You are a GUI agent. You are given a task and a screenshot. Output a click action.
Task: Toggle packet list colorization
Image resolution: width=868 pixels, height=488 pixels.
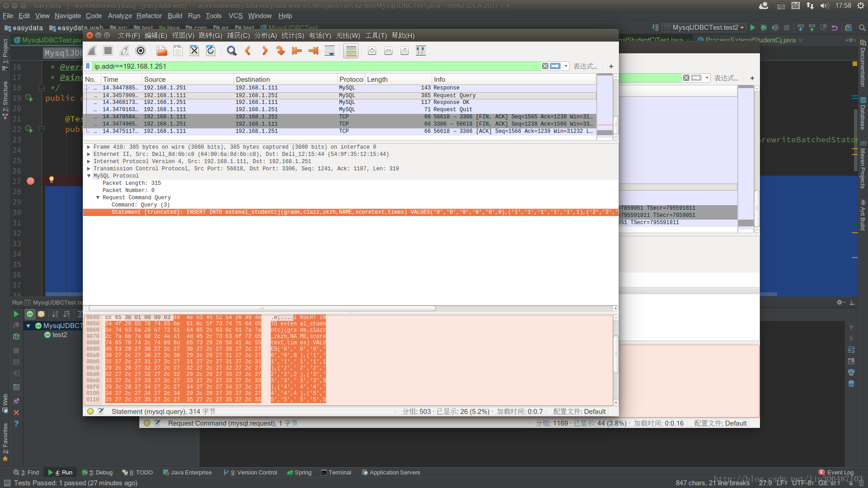tap(351, 51)
